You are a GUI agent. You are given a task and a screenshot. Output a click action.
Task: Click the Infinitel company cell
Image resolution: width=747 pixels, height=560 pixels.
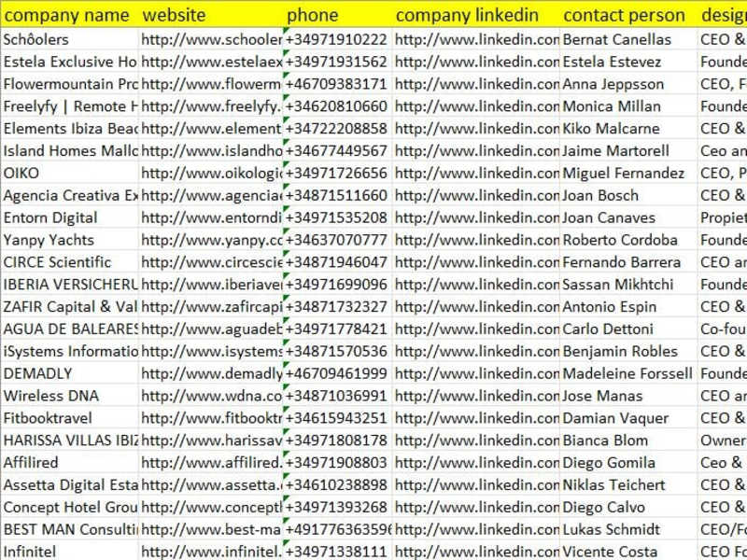pos(69,551)
